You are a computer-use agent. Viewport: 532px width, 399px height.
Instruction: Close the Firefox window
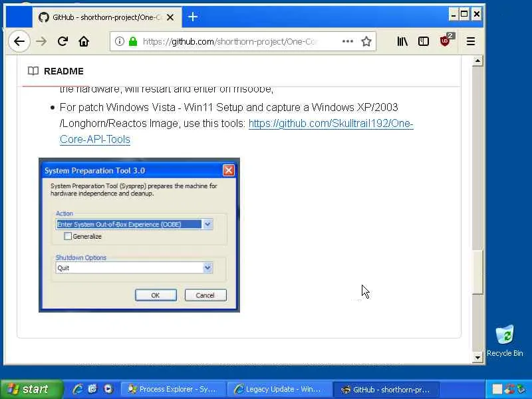[x=476, y=14]
